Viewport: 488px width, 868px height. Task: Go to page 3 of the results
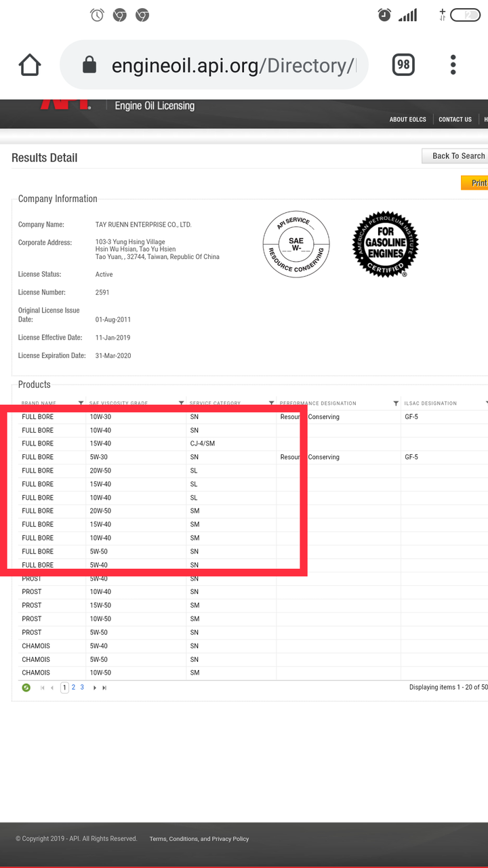tap(82, 688)
